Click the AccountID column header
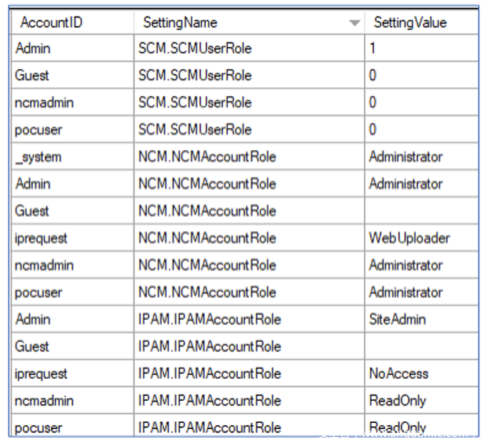The image size is (488, 448). pyautogui.click(x=51, y=23)
